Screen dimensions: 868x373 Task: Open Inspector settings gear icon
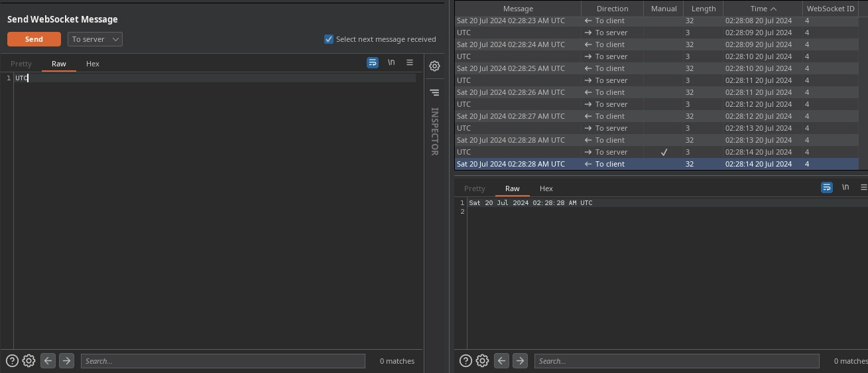click(x=434, y=66)
